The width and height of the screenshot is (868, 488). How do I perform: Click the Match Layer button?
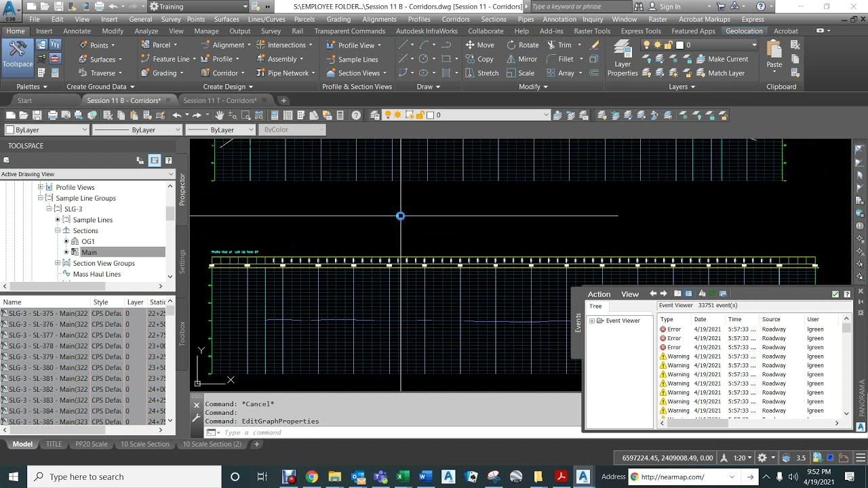click(x=720, y=73)
